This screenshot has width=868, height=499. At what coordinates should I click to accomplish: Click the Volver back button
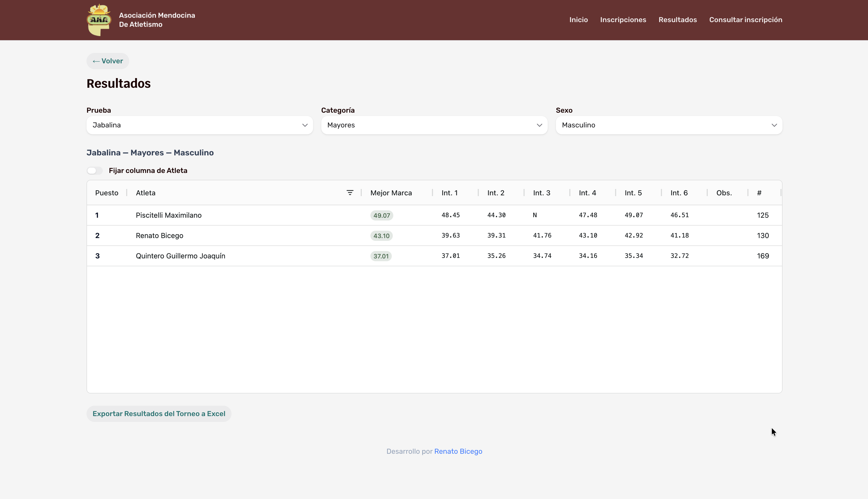point(108,61)
